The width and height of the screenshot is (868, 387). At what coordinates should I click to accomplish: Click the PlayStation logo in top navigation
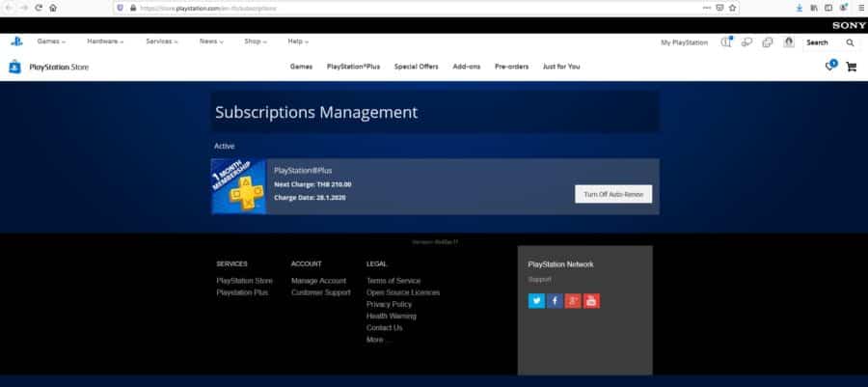tap(16, 41)
